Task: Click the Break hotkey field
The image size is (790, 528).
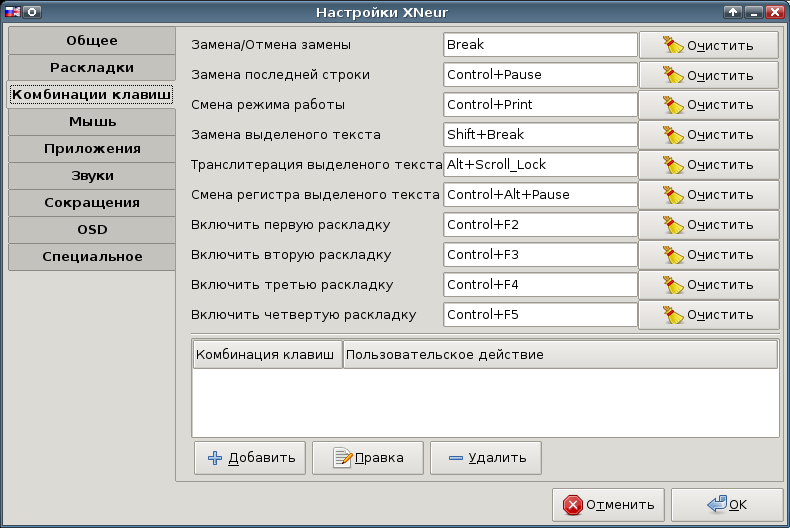Action: pos(540,45)
